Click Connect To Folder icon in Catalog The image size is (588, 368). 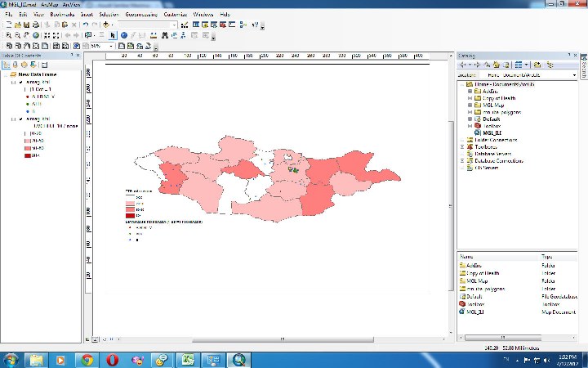coord(537,65)
